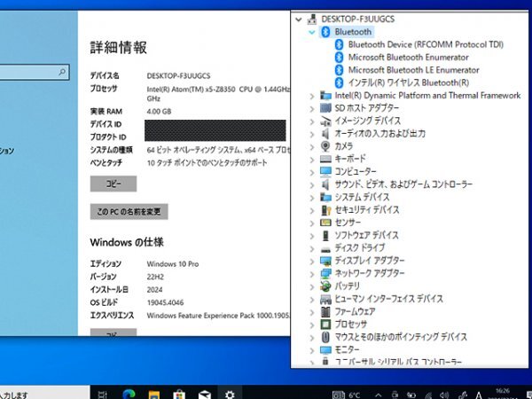Expand the セキュリティ デバイス category

pyautogui.click(x=312, y=210)
